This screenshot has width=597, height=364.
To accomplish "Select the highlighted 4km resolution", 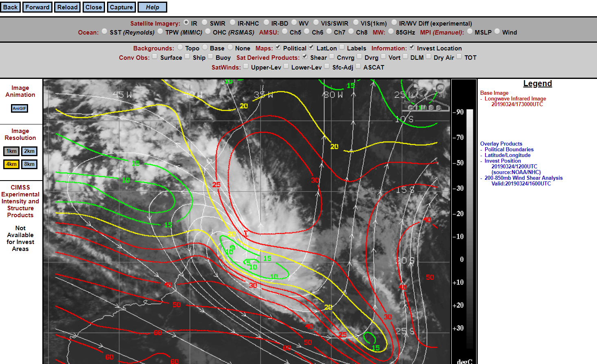I will [11, 164].
